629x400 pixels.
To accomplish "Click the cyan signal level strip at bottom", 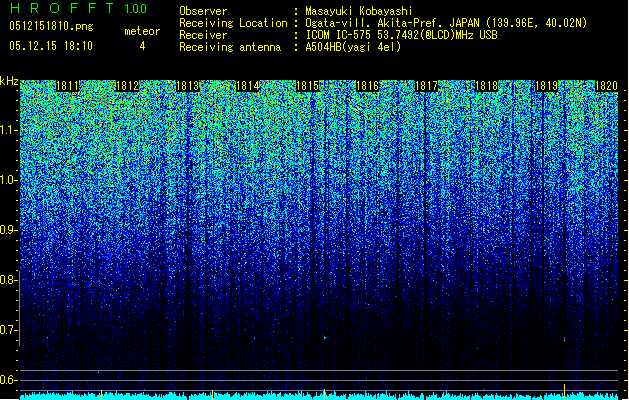I will click(319, 396).
